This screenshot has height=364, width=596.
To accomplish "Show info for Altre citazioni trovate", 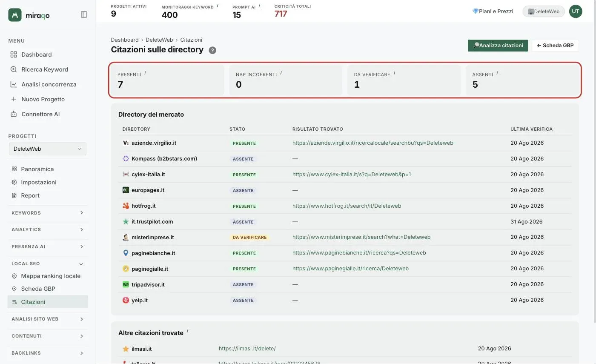I will tap(187, 331).
